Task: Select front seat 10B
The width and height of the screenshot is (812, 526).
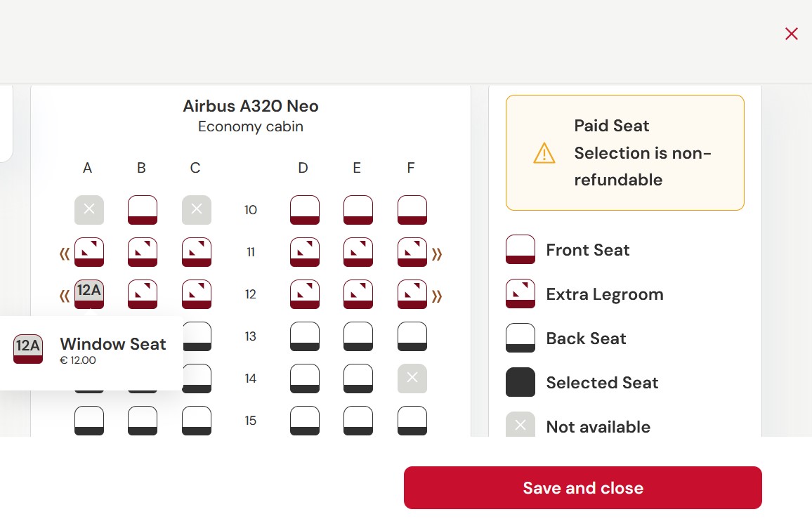Action: point(143,210)
